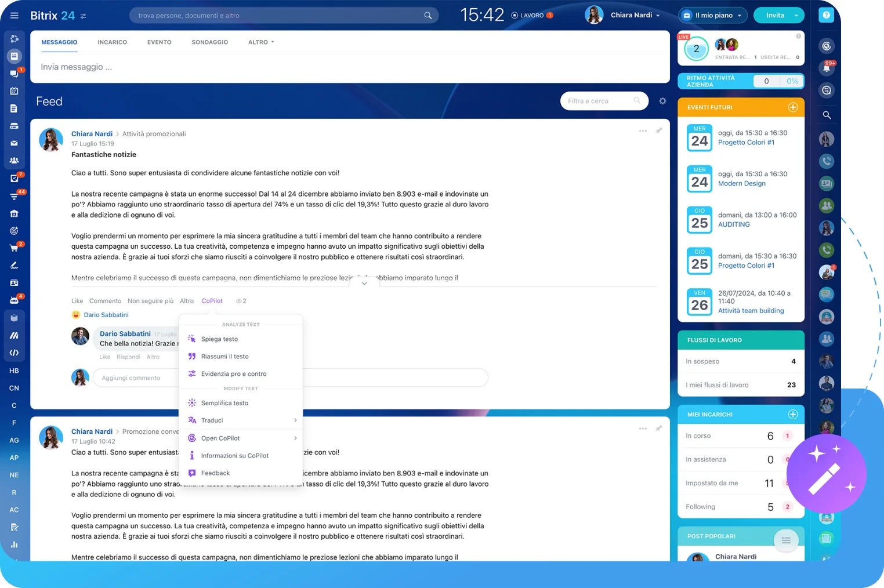Pin the Fantastiche notizie post
Viewport: 884px width, 588px height.
658,131
